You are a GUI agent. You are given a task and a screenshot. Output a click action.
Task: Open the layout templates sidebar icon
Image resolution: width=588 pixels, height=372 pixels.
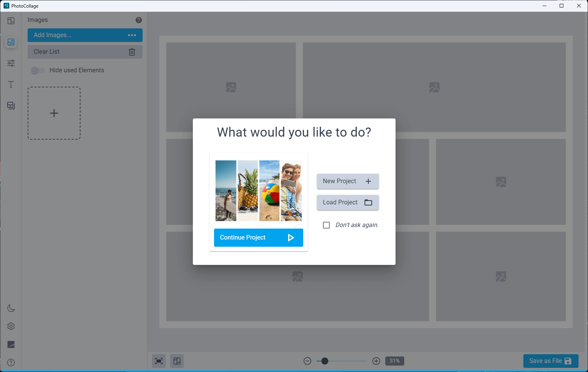point(11,21)
